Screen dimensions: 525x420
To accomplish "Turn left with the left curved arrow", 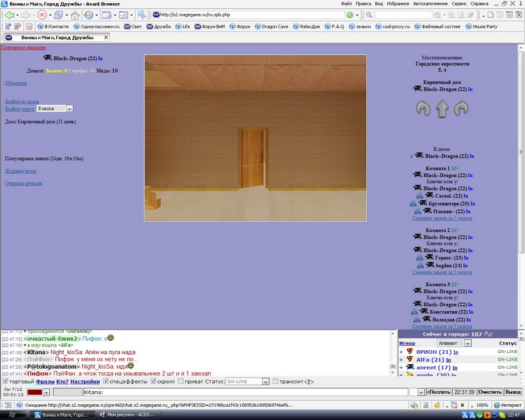I will click(423, 109).
